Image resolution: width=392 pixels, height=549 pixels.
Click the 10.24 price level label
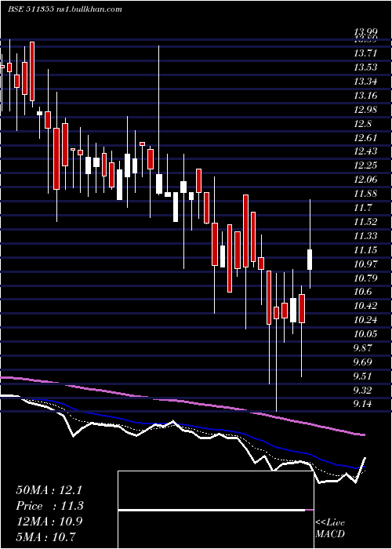(365, 320)
